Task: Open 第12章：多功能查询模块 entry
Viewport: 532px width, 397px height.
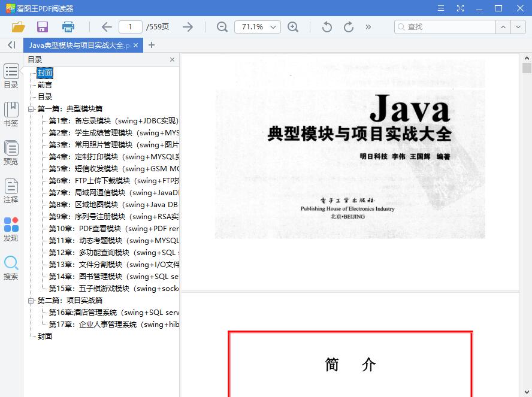Action: (x=114, y=253)
